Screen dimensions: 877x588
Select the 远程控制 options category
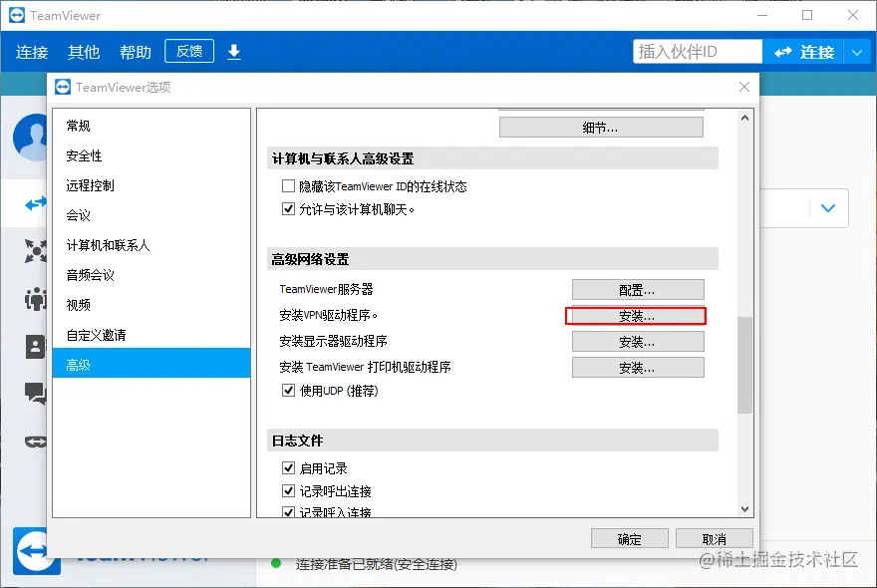point(151,185)
